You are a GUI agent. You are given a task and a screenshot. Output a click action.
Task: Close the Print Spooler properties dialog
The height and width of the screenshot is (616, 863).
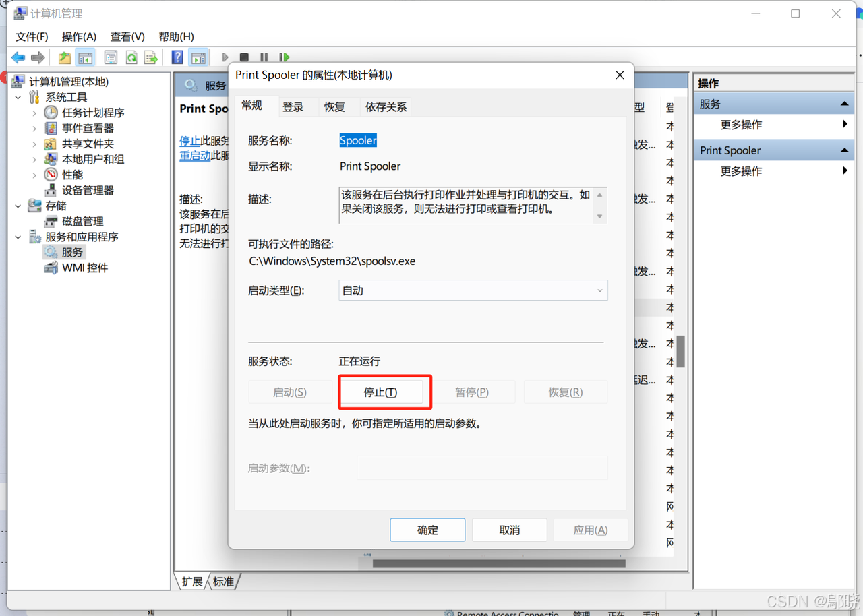620,75
